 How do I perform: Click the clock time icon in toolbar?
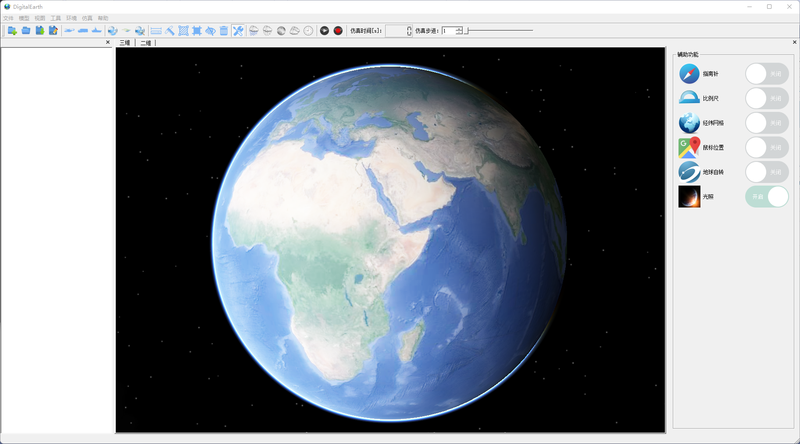(x=308, y=31)
